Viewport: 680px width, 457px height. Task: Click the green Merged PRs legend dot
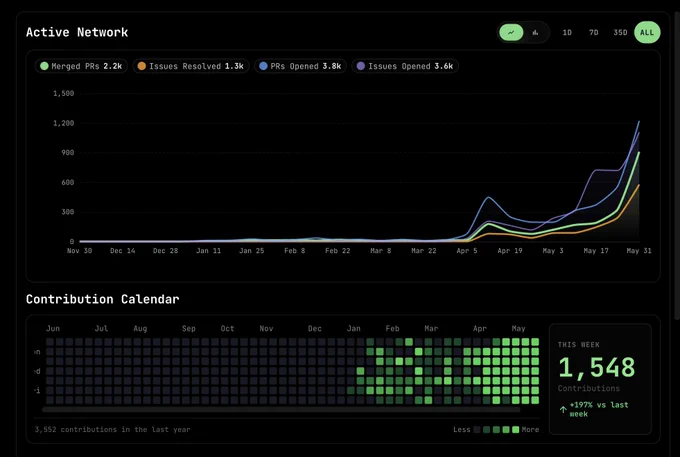pos(44,66)
